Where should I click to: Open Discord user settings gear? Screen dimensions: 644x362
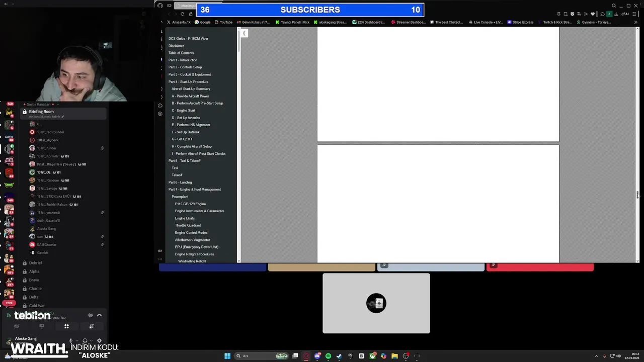click(99, 340)
